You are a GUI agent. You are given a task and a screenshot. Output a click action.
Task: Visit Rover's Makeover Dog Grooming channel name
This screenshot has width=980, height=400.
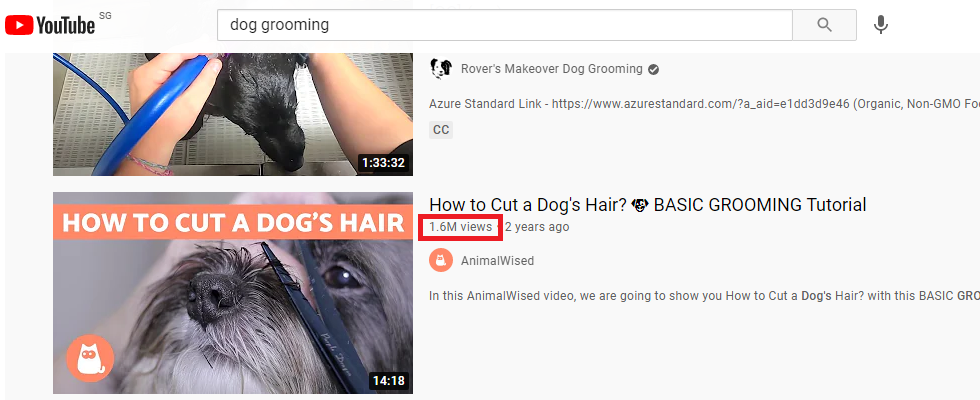[x=551, y=69]
